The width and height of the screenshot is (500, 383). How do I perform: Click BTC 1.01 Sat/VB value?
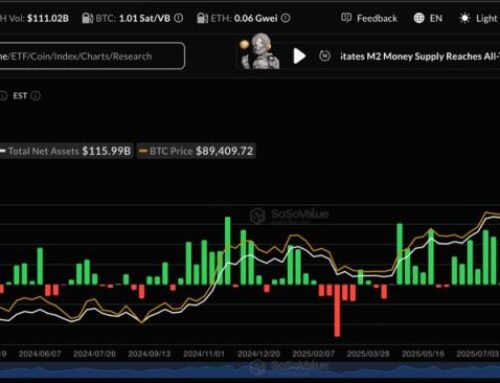coord(145,18)
